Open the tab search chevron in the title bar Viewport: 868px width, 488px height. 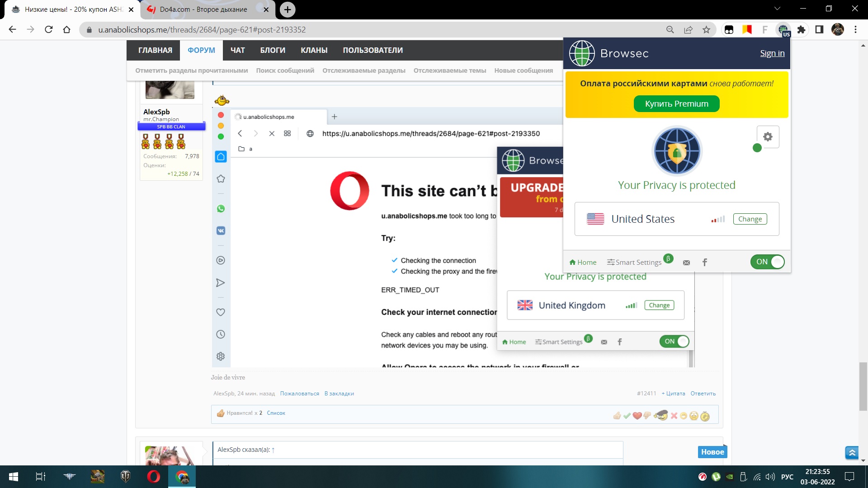pos(777,9)
